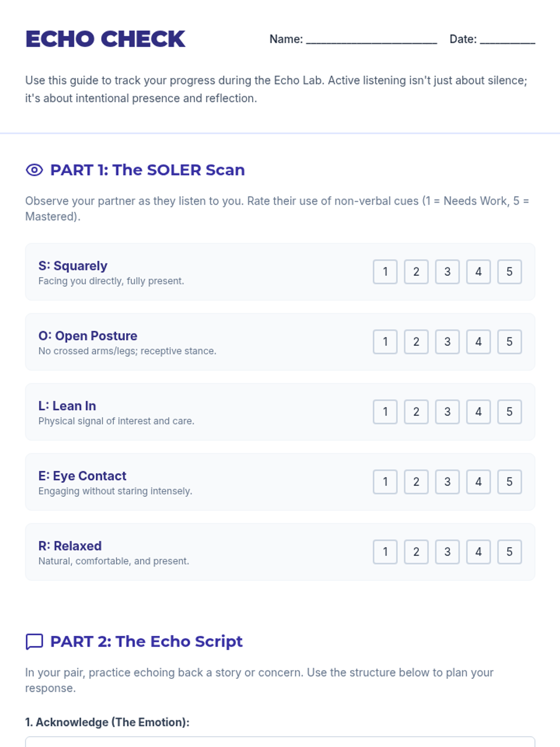The width and height of the screenshot is (560, 747).
Task: Mark Lean In with rating 2
Action: pyautogui.click(x=416, y=412)
